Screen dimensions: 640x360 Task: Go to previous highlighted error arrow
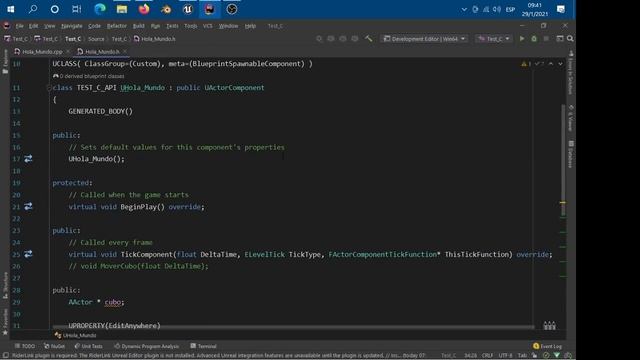[551, 64]
